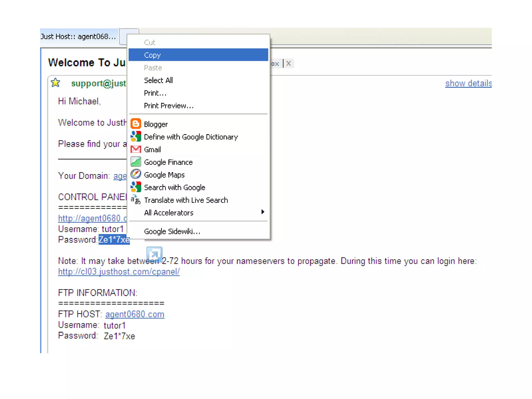Click the Gmail envelope icon
Screen dimensions: 532x399
[x=136, y=149]
